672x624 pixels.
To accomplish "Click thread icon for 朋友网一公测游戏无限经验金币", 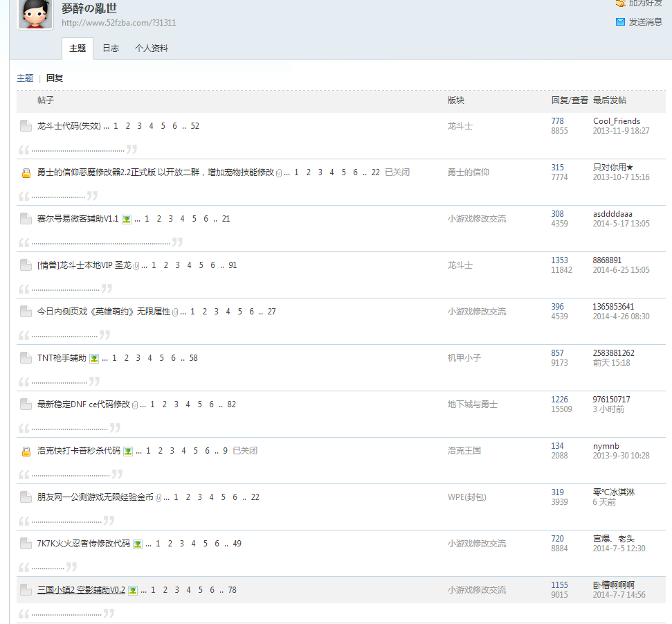I will pos(26,497).
